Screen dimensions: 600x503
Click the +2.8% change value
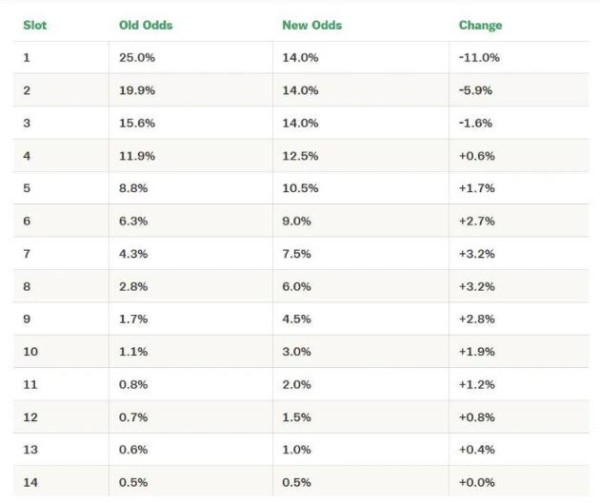(x=477, y=318)
